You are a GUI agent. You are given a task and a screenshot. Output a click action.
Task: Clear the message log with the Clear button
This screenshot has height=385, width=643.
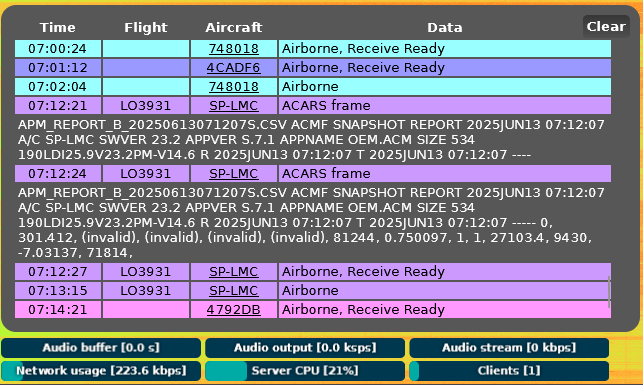point(606,27)
